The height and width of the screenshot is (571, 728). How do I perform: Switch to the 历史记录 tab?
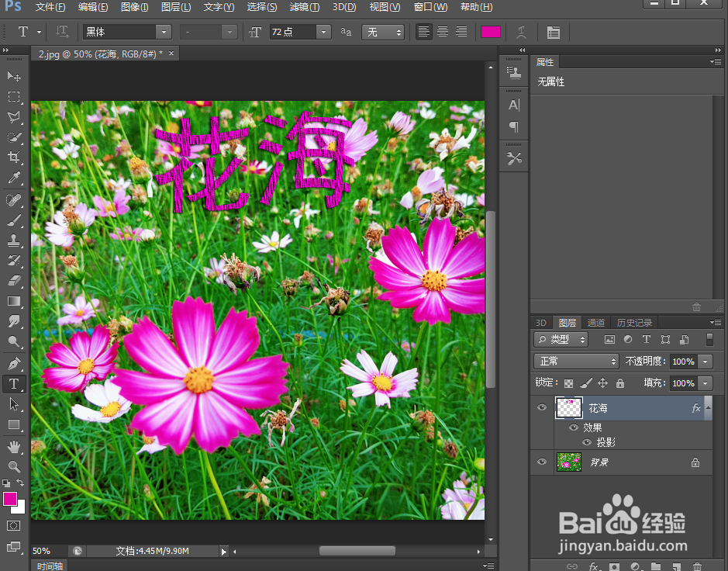coord(634,323)
